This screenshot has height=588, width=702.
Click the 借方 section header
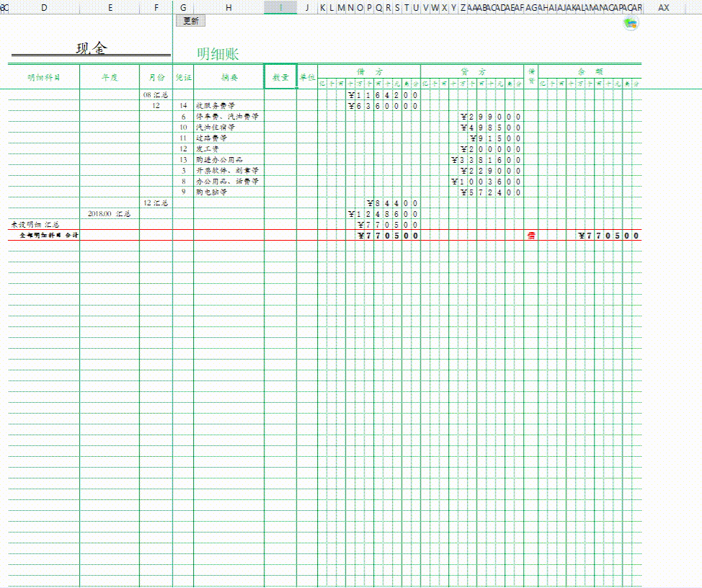[369, 71]
